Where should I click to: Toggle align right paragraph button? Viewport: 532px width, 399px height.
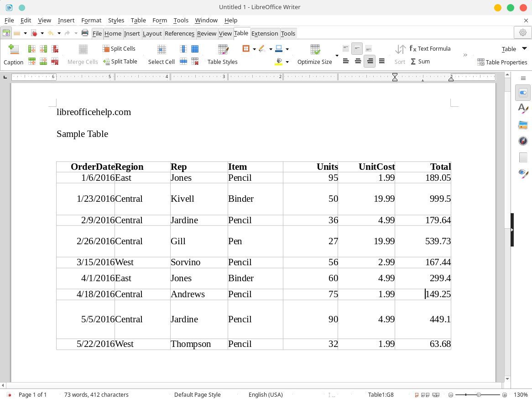tap(370, 61)
